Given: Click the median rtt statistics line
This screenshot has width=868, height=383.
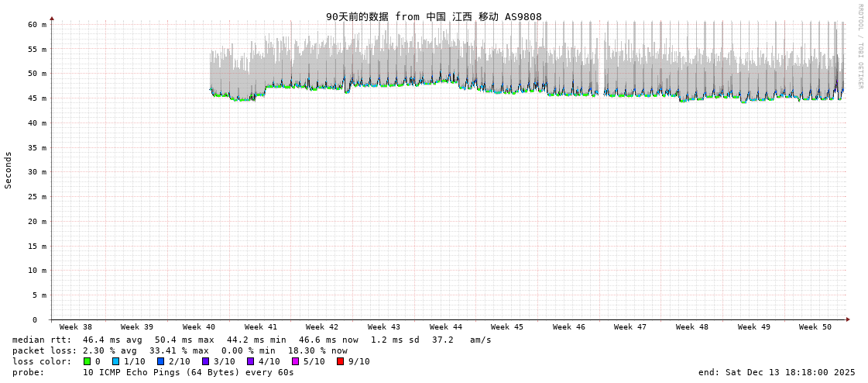Looking at the screenshot, I should click(252, 340).
